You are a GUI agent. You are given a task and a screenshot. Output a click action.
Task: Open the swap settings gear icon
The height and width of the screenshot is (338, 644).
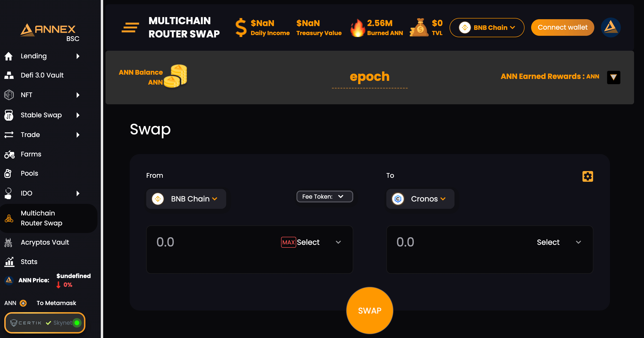(x=587, y=176)
